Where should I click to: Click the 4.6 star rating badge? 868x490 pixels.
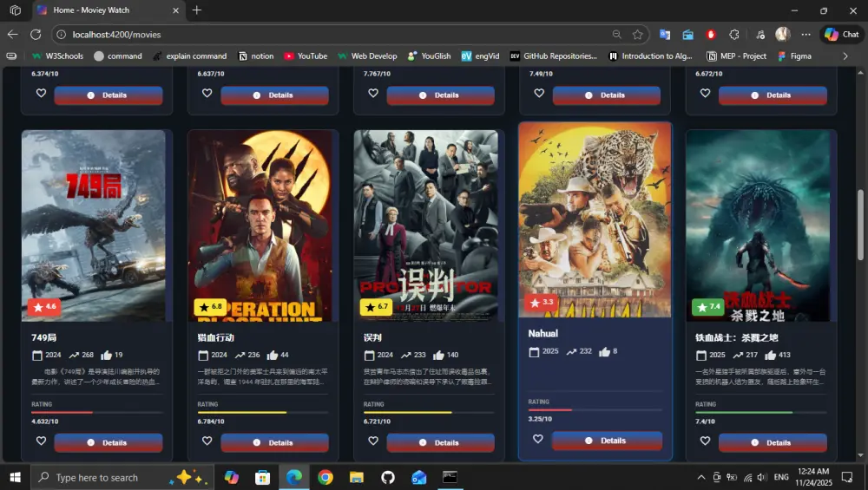[44, 306]
